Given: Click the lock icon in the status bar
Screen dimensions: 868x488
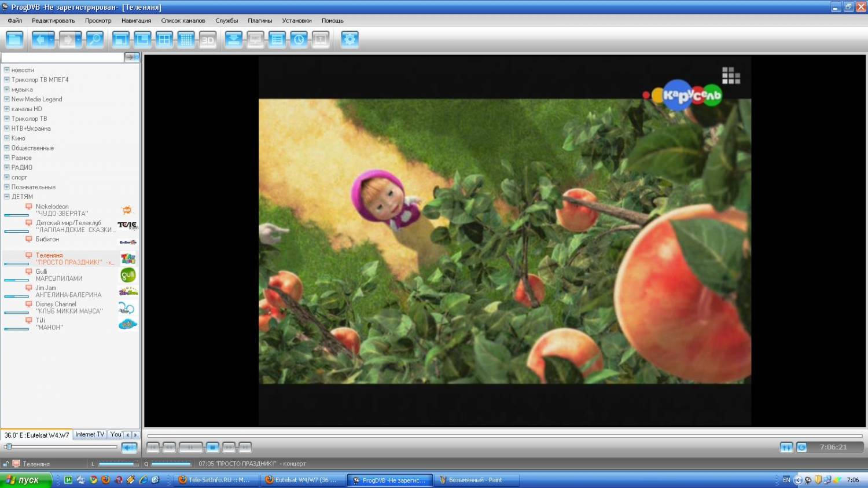Looking at the screenshot, I should pos(6,464).
